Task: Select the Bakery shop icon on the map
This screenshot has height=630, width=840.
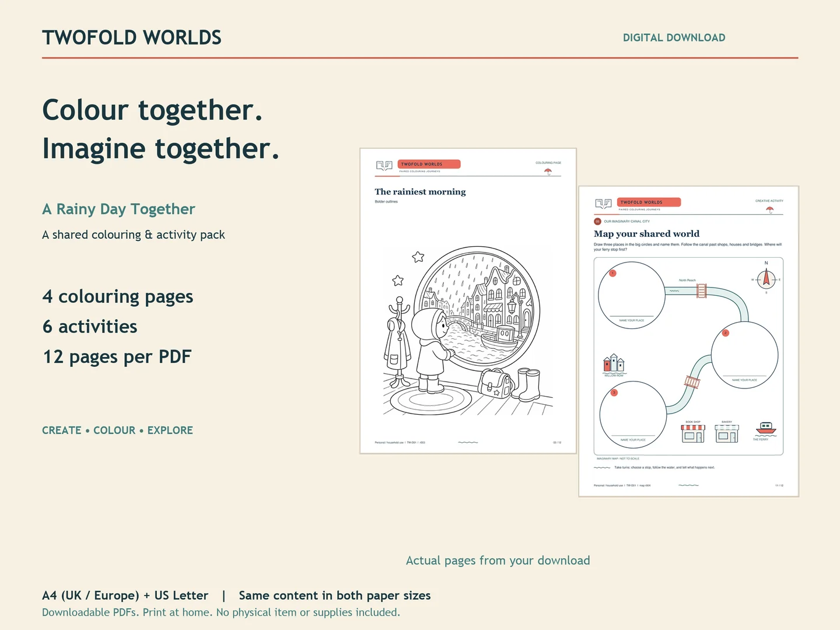Action: click(x=727, y=433)
